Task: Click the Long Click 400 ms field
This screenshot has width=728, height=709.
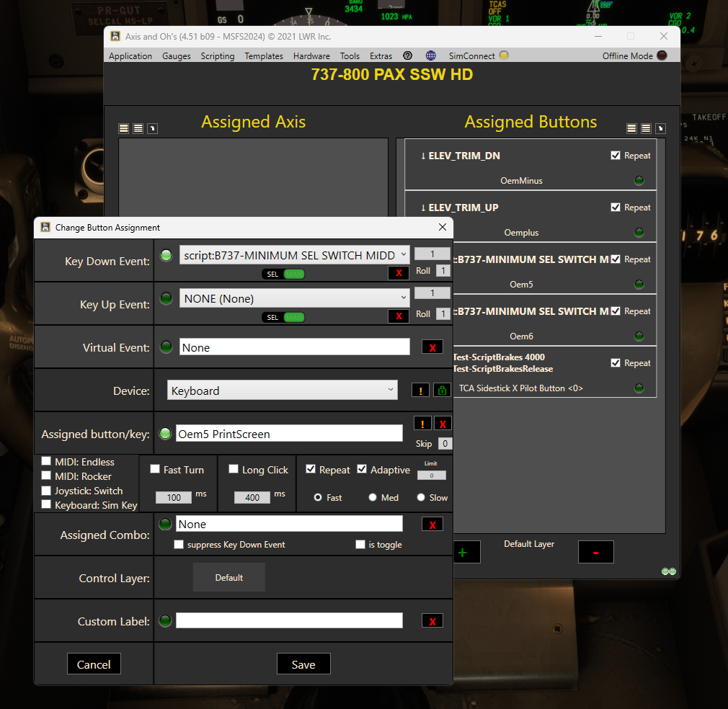Action: [x=252, y=497]
